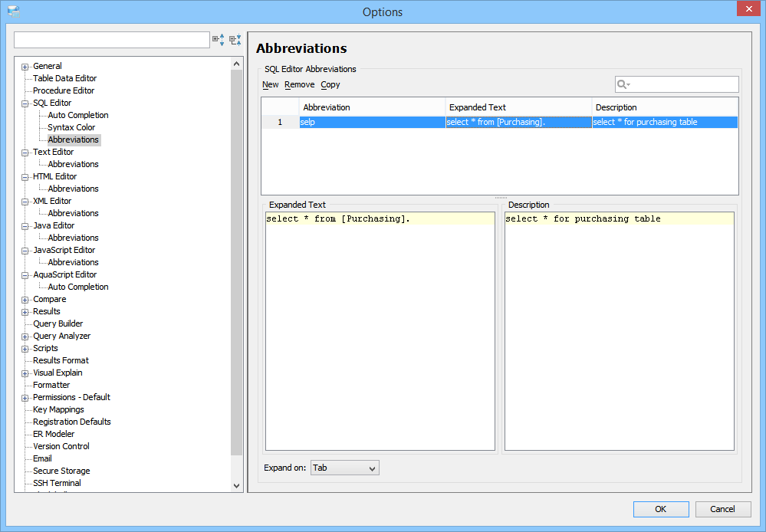Open Results Format options
Viewport: 766px width, 532px height.
coord(61,360)
